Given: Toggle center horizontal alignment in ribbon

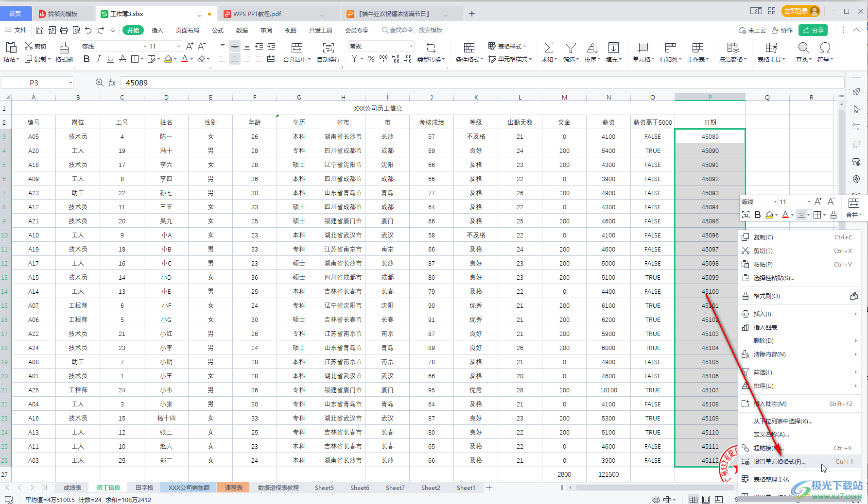Looking at the screenshot, I should pos(235,59).
